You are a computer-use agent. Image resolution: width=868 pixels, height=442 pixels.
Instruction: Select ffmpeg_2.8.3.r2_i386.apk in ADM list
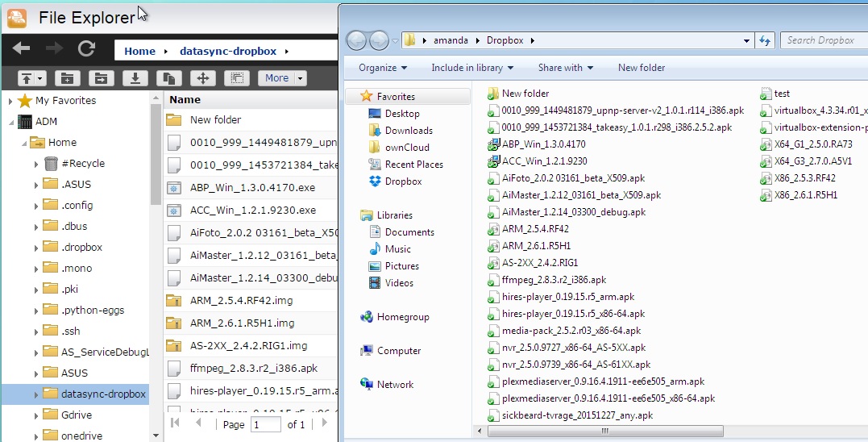click(x=251, y=369)
